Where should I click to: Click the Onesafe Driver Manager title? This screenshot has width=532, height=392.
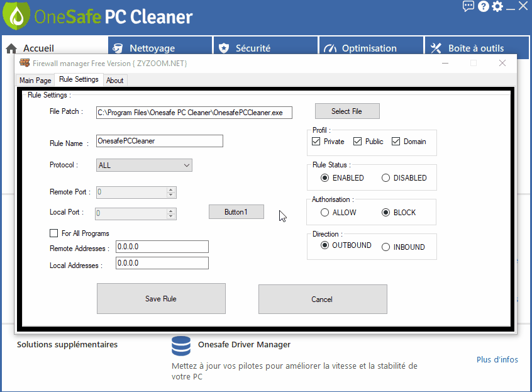pos(244,344)
